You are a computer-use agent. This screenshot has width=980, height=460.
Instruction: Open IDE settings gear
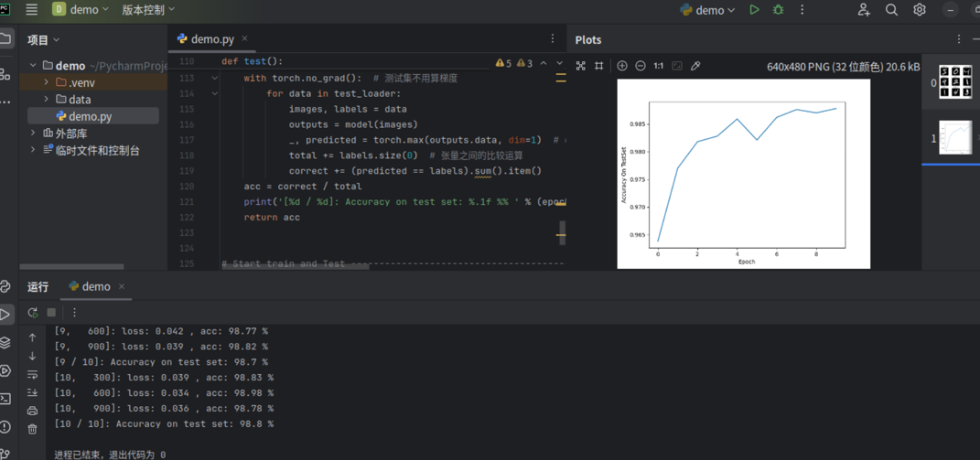point(920,9)
